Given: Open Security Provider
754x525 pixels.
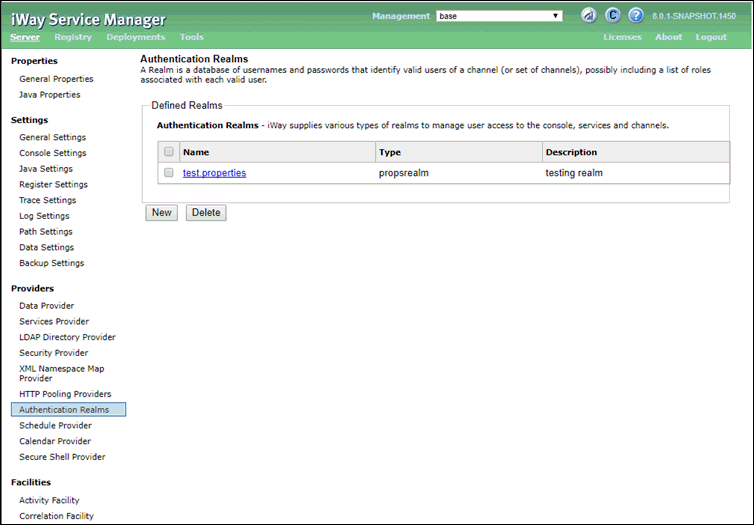Looking at the screenshot, I should click(53, 353).
